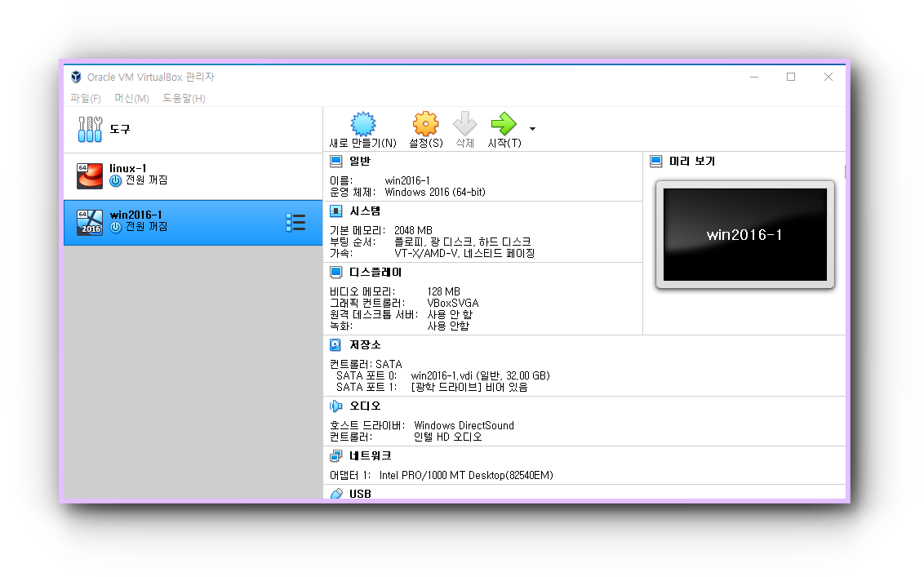The width and height of the screenshot is (924, 577).
Task: Click the win2016-1.vdi storage attachment
Action: pyautogui.click(x=480, y=376)
